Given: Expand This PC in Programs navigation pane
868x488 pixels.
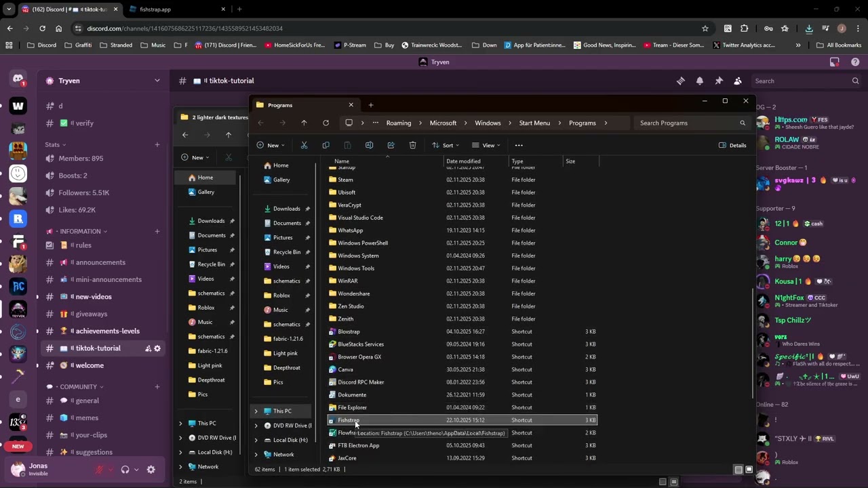Looking at the screenshot, I should (256, 411).
